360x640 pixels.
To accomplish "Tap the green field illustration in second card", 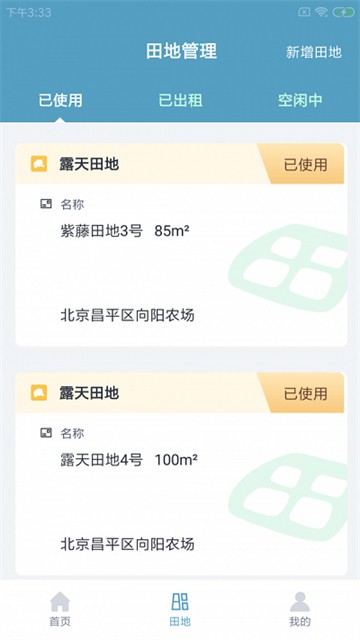I will (288, 497).
